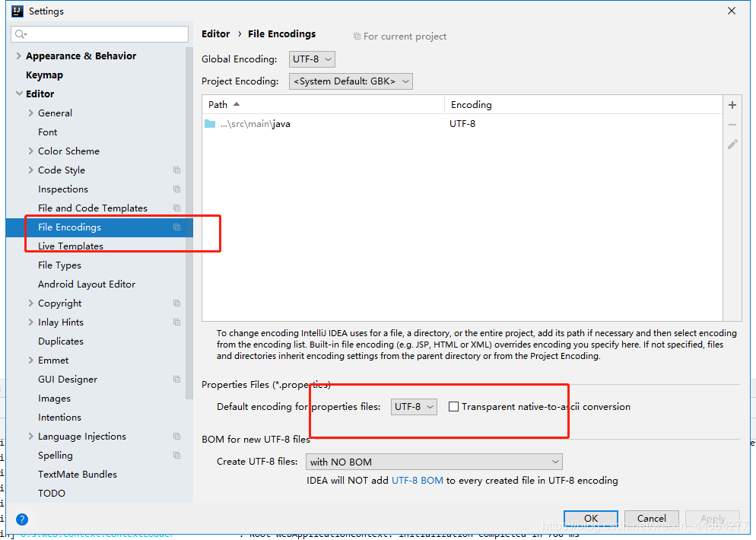Open Live Templates settings
Viewport: 756px width, 540px height.
point(71,246)
